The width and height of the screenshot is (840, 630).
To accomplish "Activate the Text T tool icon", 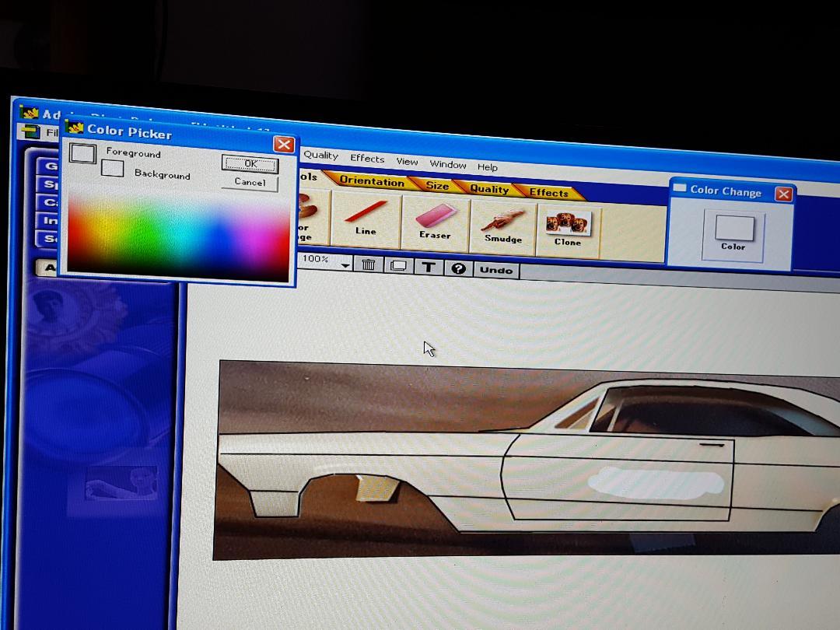I will point(429,267).
